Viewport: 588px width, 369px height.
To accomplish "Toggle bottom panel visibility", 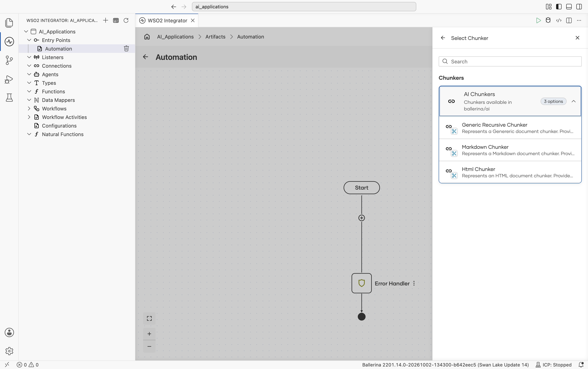I will (569, 7).
